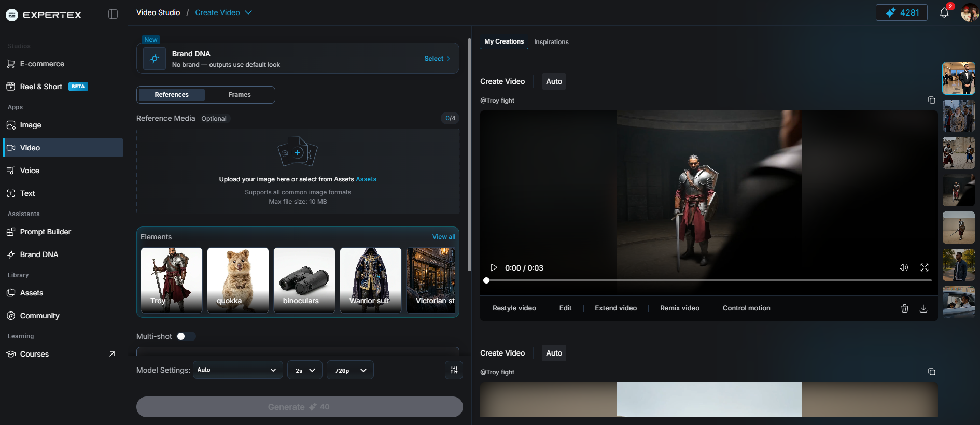Viewport: 980px width, 425px height.
Task: Select the Troy element
Action: (x=172, y=280)
